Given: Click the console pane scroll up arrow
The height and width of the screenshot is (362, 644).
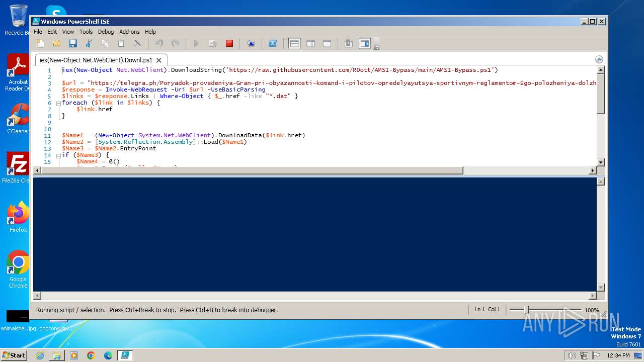Looking at the screenshot, I should point(600,182).
